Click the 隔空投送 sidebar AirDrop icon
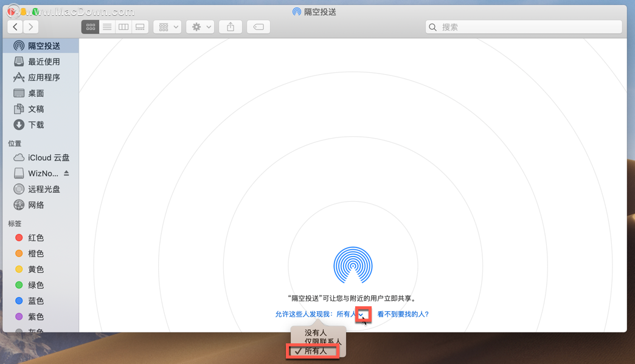The width and height of the screenshot is (635, 364). tap(19, 46)
